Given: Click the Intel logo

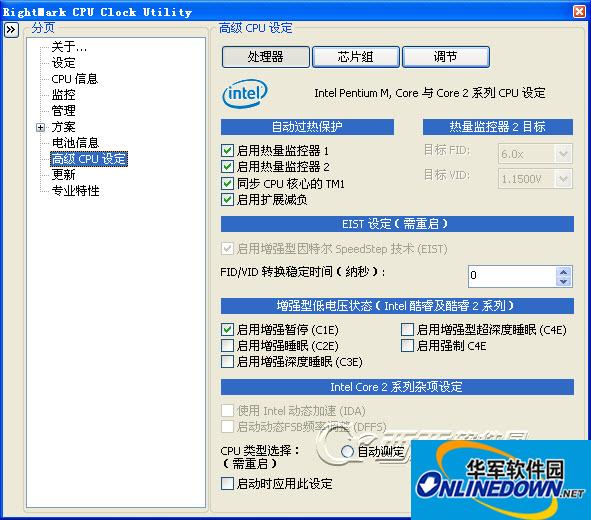Looking at the screenshot, I should click(245, 93).
